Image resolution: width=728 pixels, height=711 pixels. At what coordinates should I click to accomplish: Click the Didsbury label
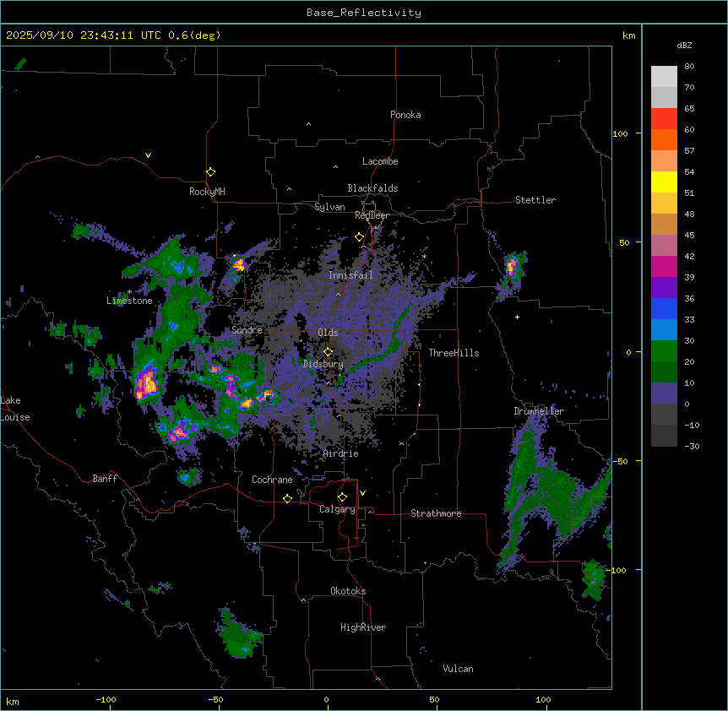coord(323,364)
